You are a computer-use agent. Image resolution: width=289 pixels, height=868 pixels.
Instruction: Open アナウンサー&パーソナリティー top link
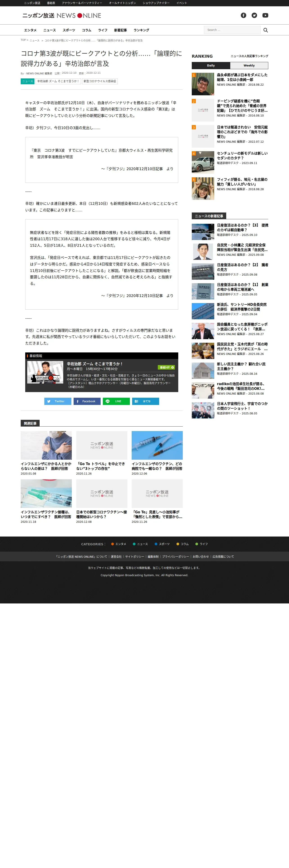[82, 3]
